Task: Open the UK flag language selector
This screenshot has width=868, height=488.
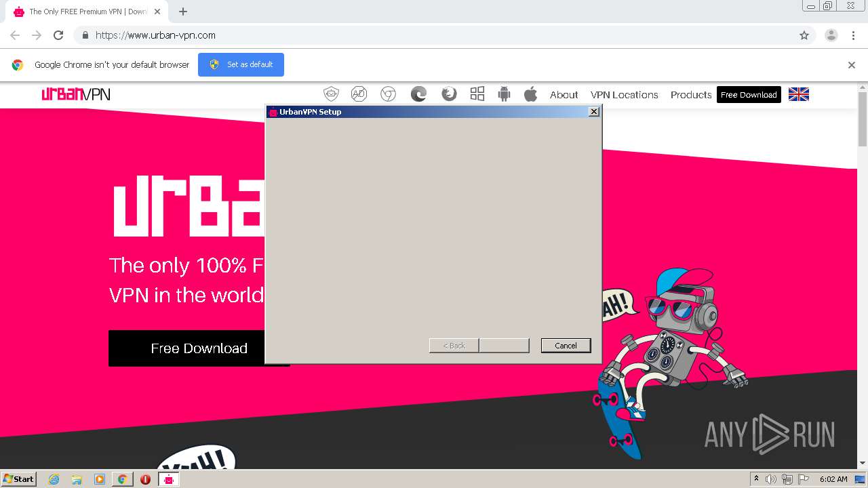Action: [x=799, y=94]
